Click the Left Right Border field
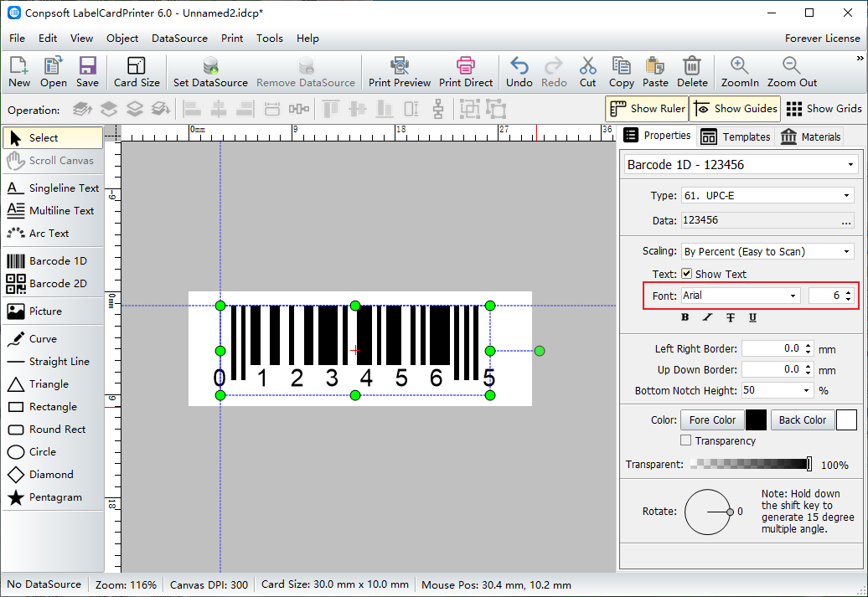 (x=778, y=348)
